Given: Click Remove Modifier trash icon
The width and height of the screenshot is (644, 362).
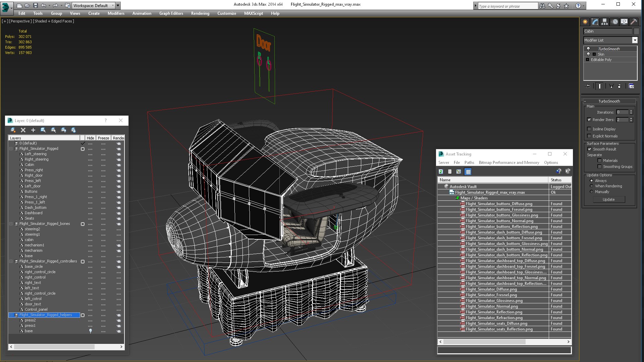Looking at the screenshot, I should 619,86.
